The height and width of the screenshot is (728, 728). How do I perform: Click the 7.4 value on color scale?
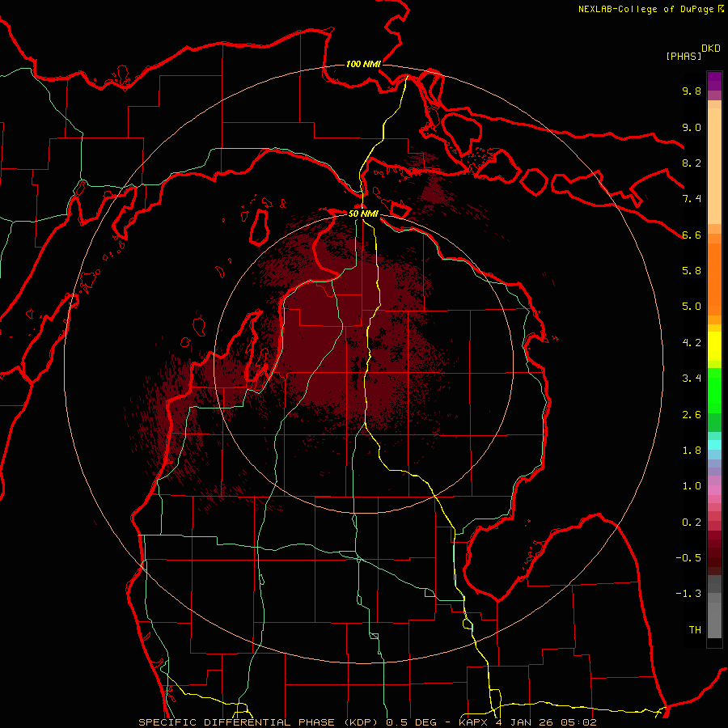tap(692, 199)
